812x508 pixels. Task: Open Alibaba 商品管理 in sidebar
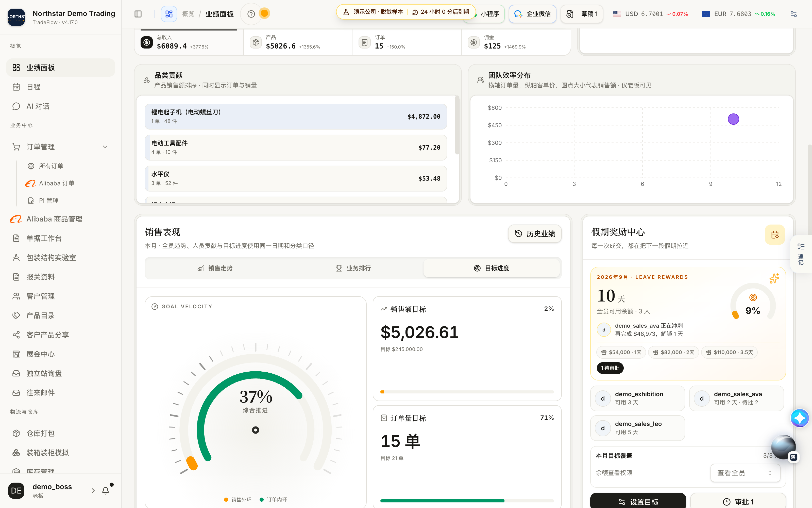pyautogui.click(x=60, y=219)
